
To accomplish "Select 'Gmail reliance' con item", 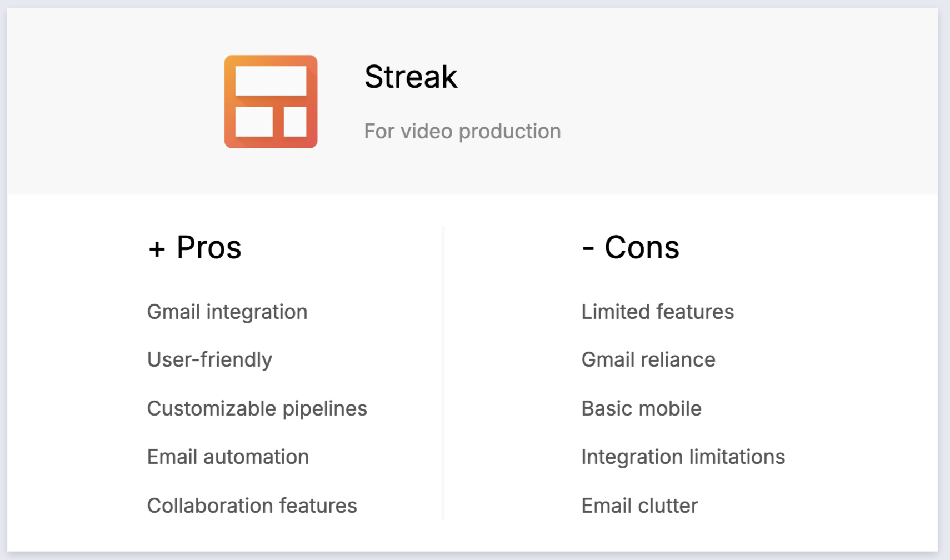I will coord(648,359).
